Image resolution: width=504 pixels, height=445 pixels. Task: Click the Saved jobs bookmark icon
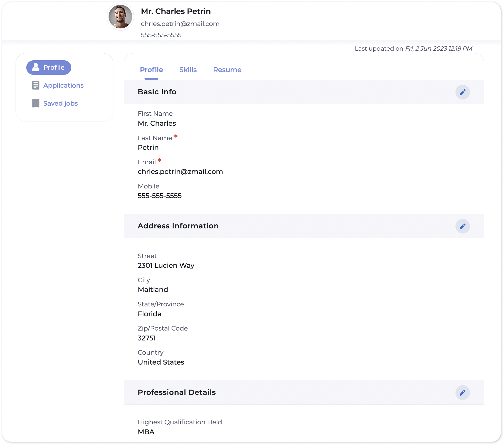(x=36, y=103)
